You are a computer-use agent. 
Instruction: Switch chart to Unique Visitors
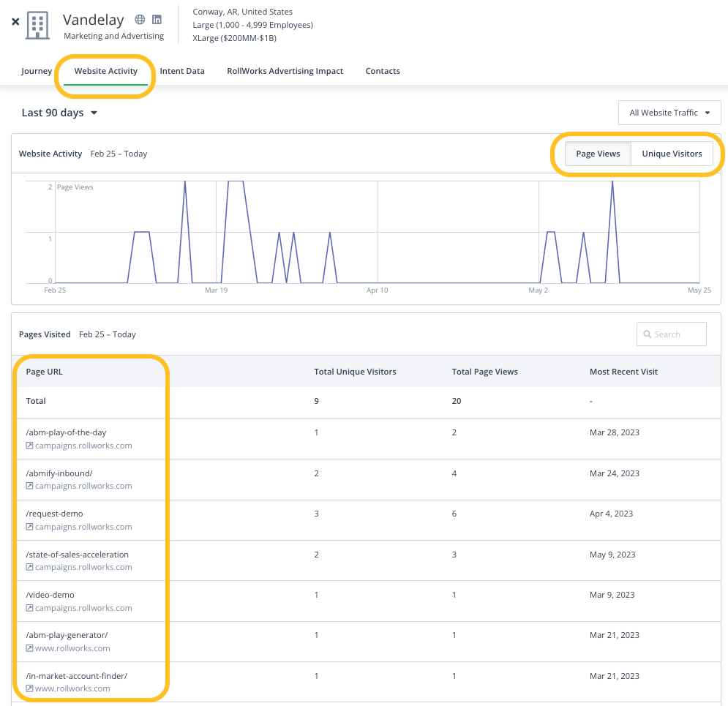[x=672, y=154]
